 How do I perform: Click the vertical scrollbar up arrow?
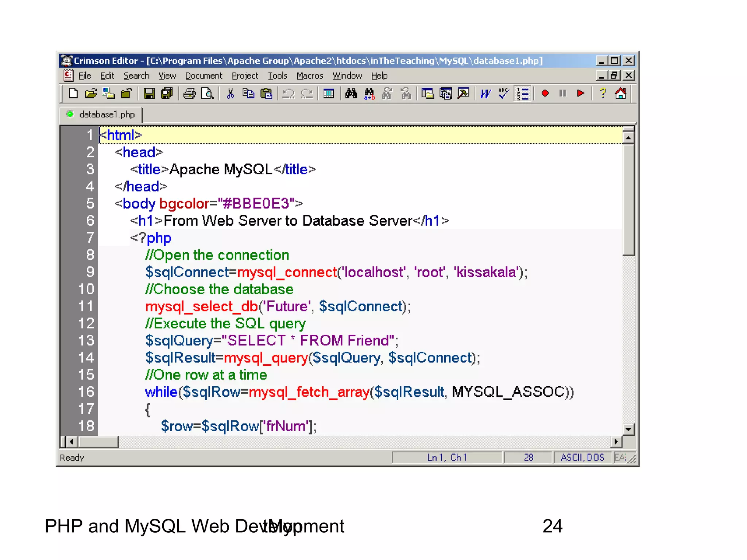(x=628, y=138)
